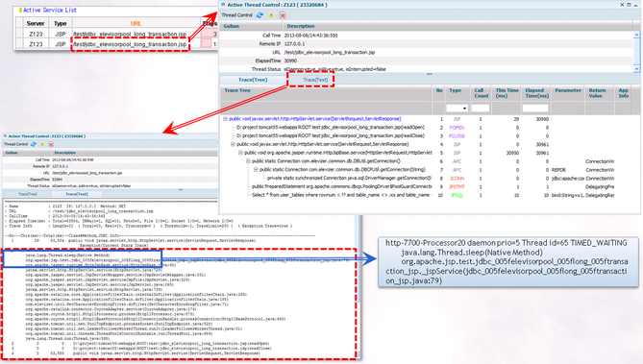Collapse DBUtil.getConnection() tree node
Viewport: 643px width, 364px height.
pos(248,161)
